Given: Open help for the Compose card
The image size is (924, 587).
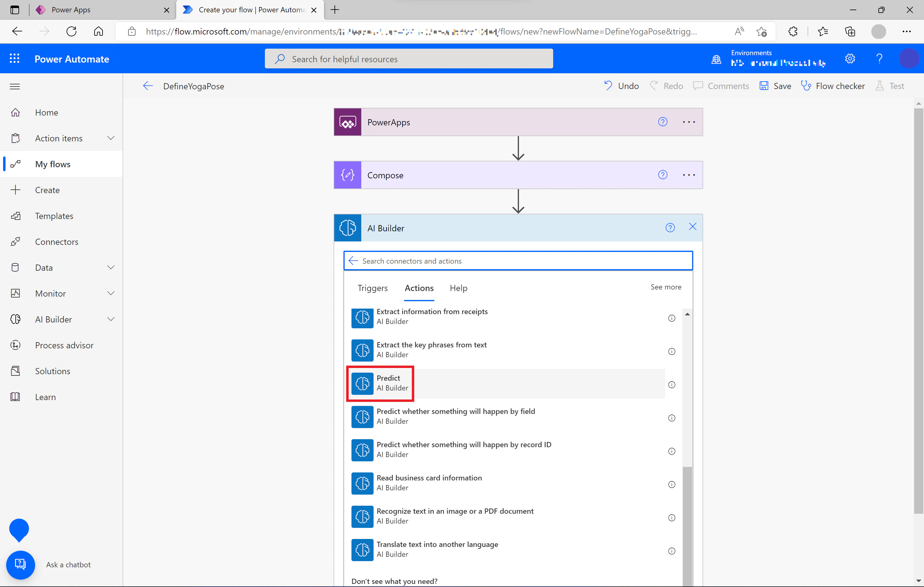Looking at the screenshot, I should point(663,175).
